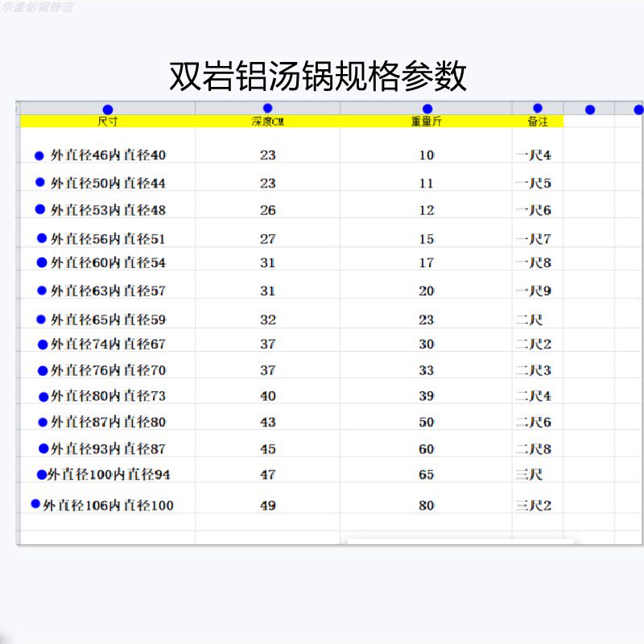The height and width of the screenshot is (644, 644).
Task: Select the 重量斤 header cell
Action: click(x=427, y=122)
